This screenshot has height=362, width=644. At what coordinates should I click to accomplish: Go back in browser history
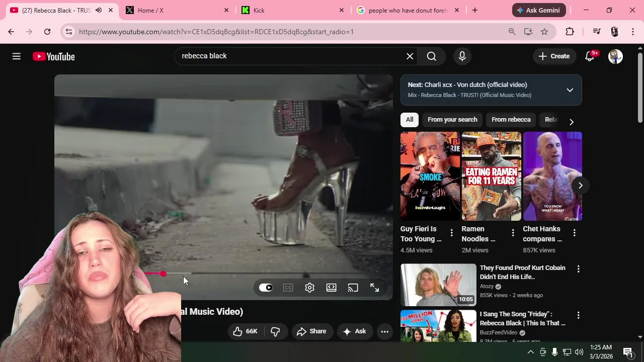[x=11, y=32]
